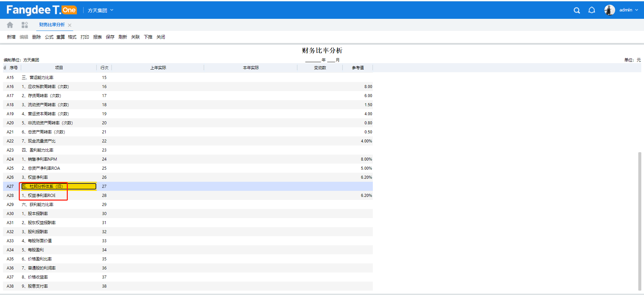This screenshot has height=295, width=644.
Task: Click the 本年实际 column header
Action: 251,68
